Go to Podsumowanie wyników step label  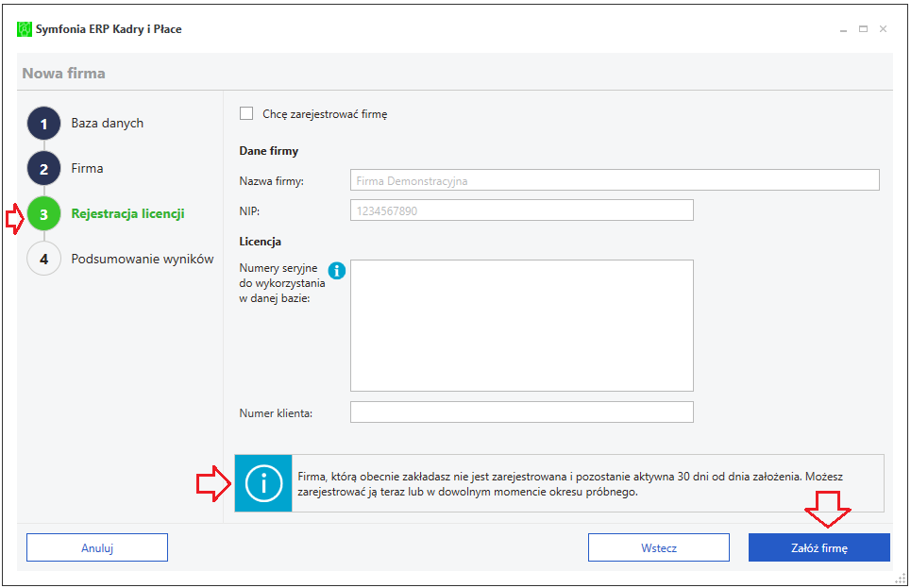coord(143,259)
